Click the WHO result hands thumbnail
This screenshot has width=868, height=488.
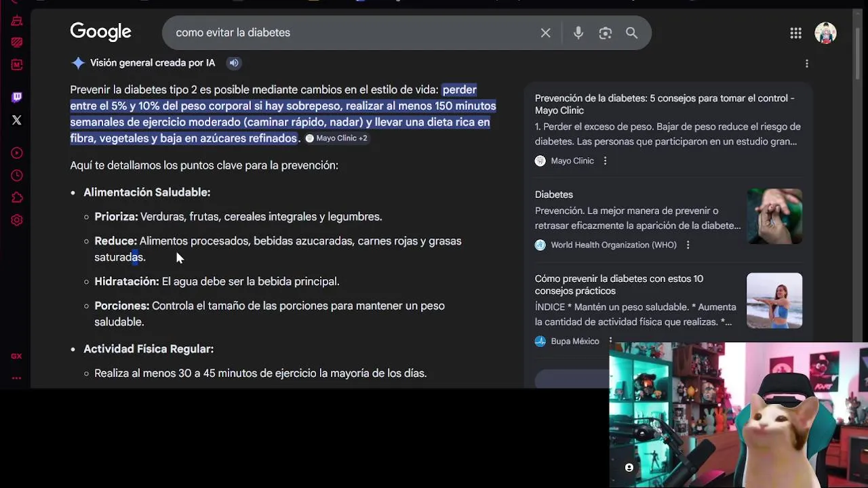(x=774, y=216)
